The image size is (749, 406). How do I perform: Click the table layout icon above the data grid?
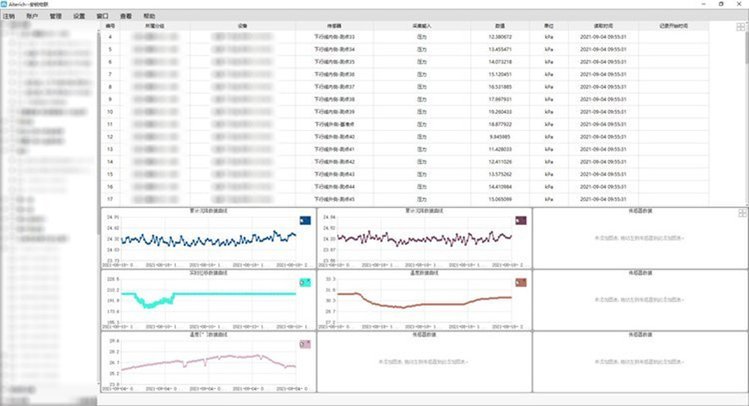pyautogui.click(x=741, y=26)
